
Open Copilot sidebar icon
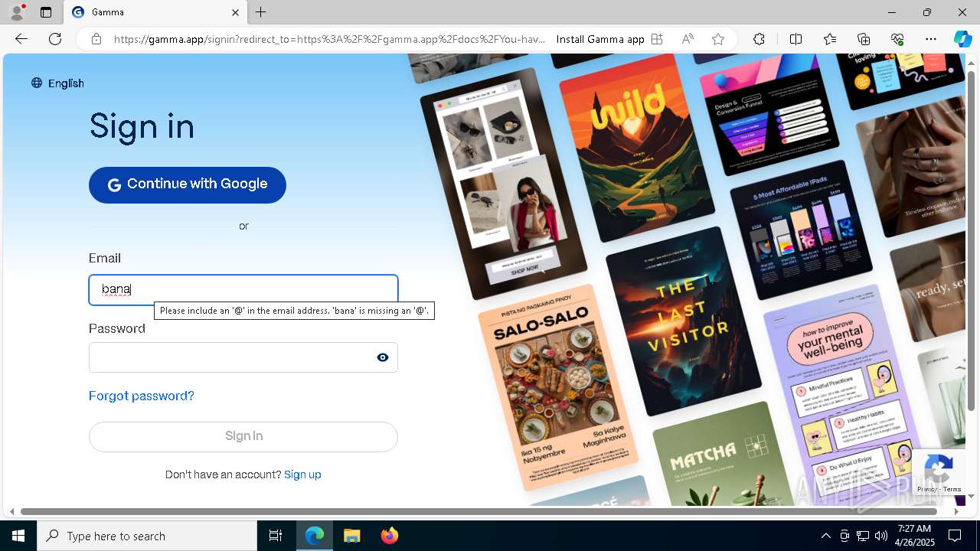click(962, 39)
